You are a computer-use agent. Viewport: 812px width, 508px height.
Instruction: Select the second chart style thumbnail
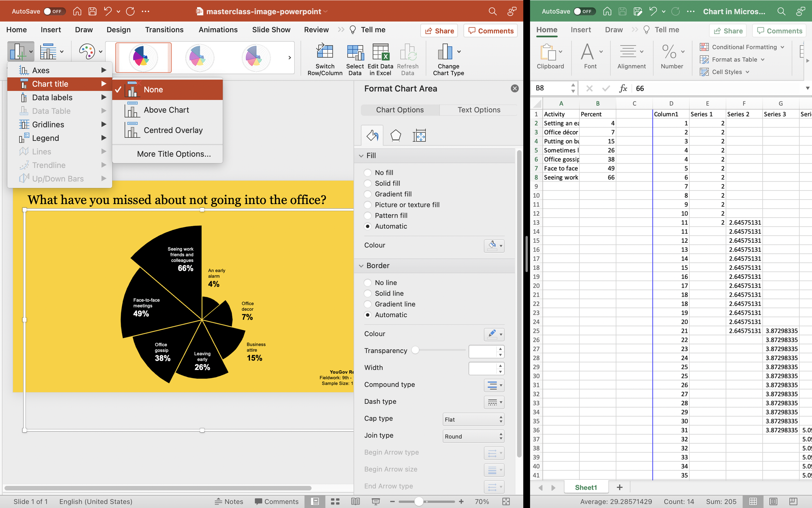tap(199, 58)
